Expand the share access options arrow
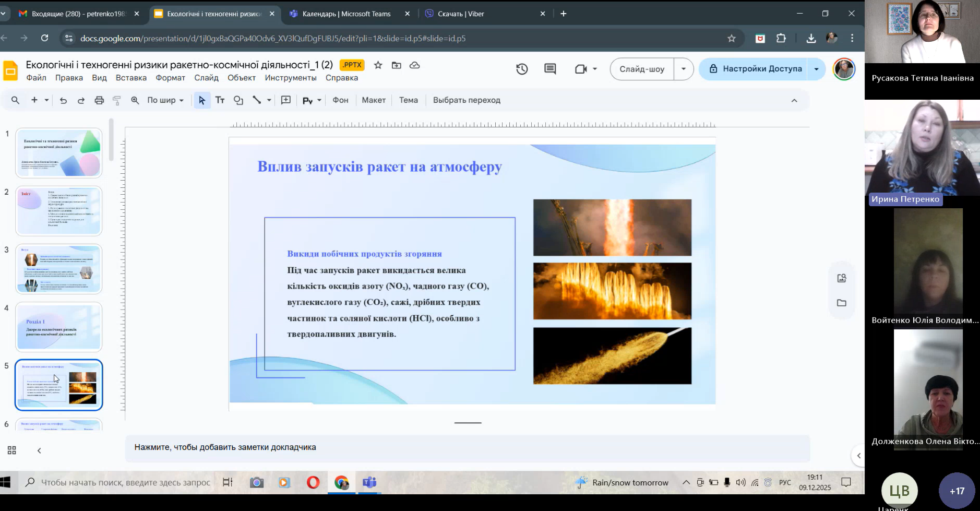 coord(816,69)
